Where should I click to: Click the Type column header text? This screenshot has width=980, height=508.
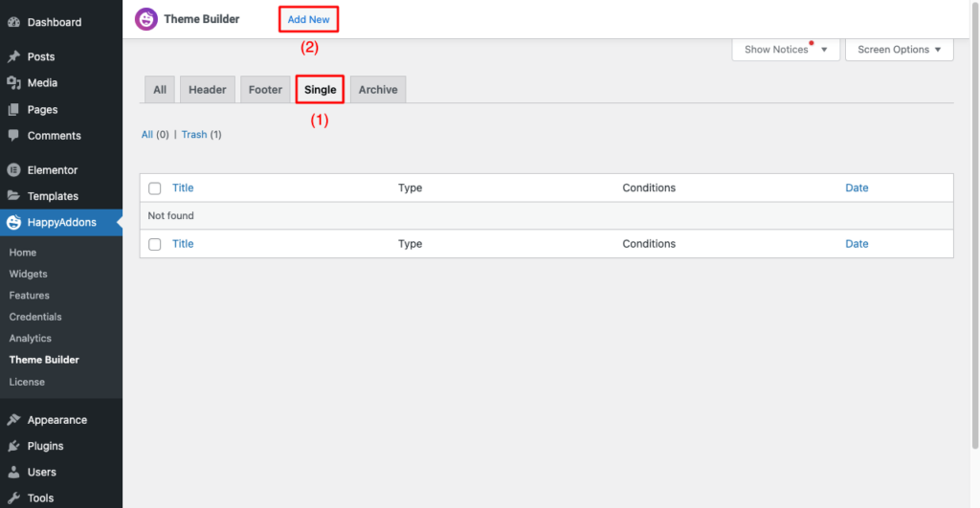[410, 188]
